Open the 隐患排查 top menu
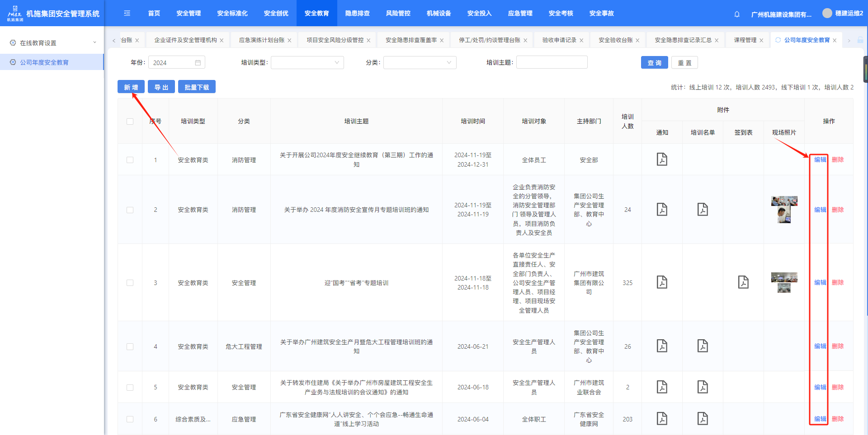This screenshot has height=435, width=868. click(x=357, y=14)
